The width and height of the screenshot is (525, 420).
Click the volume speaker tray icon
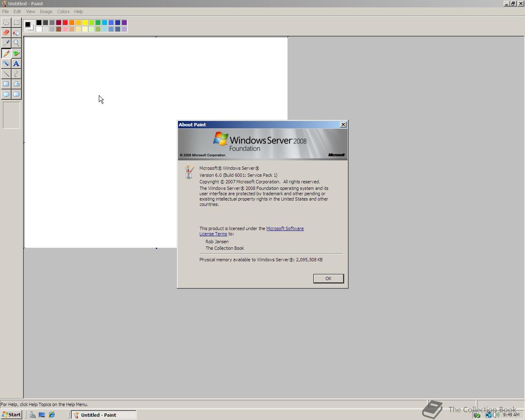coord(496,415)
